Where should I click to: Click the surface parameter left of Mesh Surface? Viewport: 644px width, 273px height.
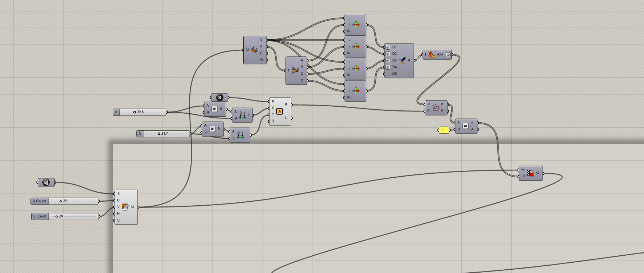point(46,182)
